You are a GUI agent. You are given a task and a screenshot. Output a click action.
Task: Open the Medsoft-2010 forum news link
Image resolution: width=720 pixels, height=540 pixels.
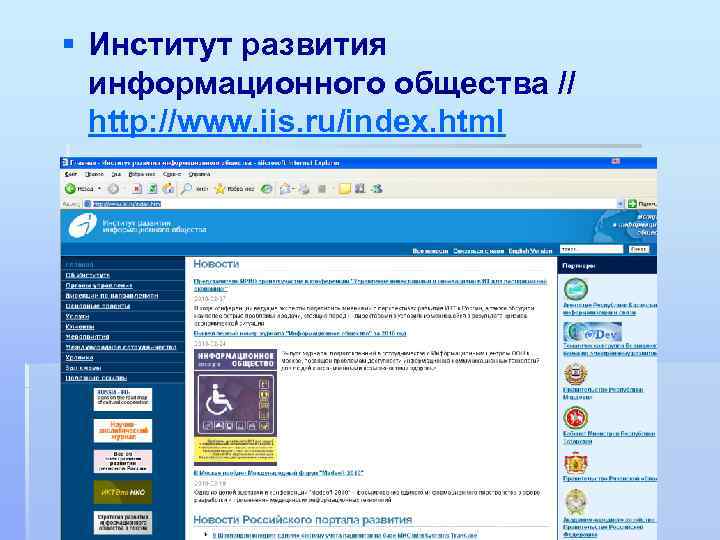click(278, 472)
